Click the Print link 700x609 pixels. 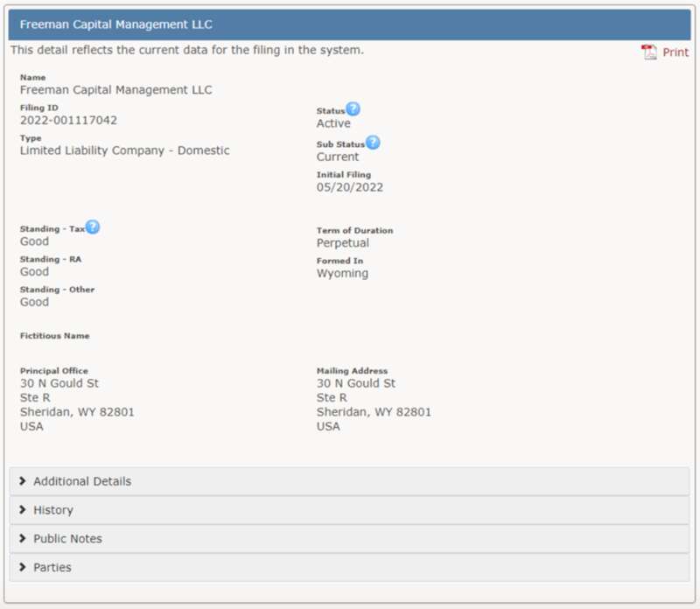[x=675, y=52]
